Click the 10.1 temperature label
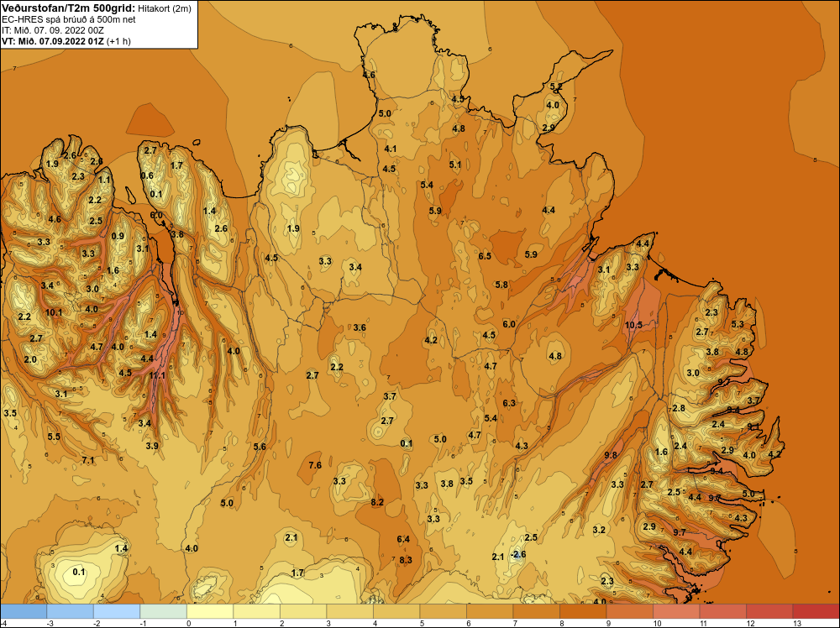The width and height of the screenshot is (840, 628). tap(54, 312)
